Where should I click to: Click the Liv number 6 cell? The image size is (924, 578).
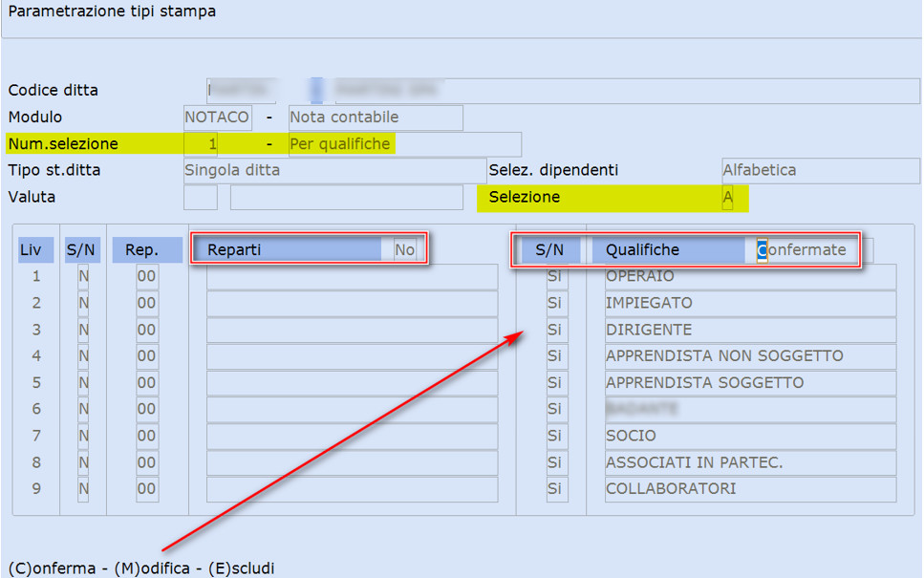[x=36, y=410]
